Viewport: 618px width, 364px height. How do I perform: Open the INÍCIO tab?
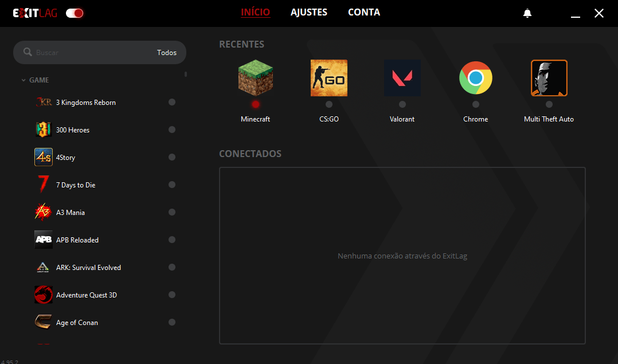click(256, 12)
